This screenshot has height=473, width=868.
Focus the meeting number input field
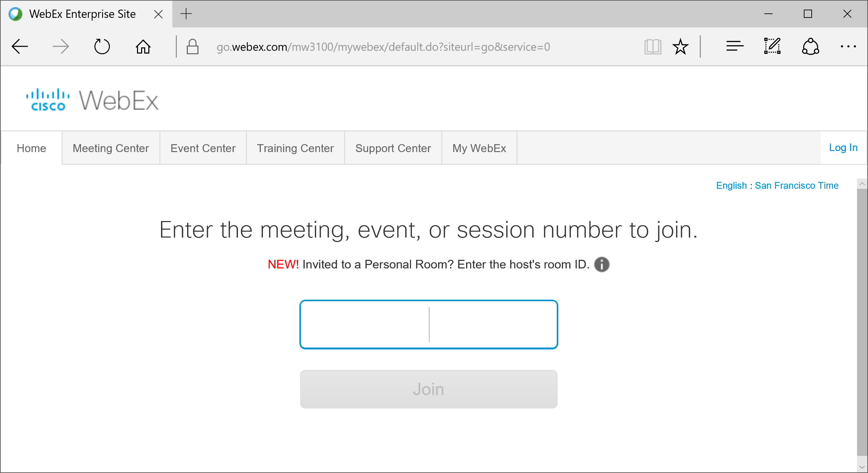pos(429,324)
